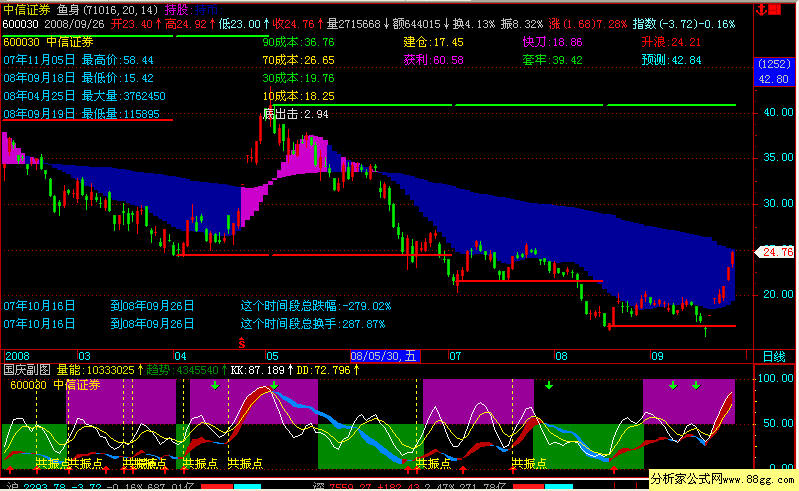
Task: Click the 40.00 price axis label
Action: pyautogui.click(x=778, y=113)
